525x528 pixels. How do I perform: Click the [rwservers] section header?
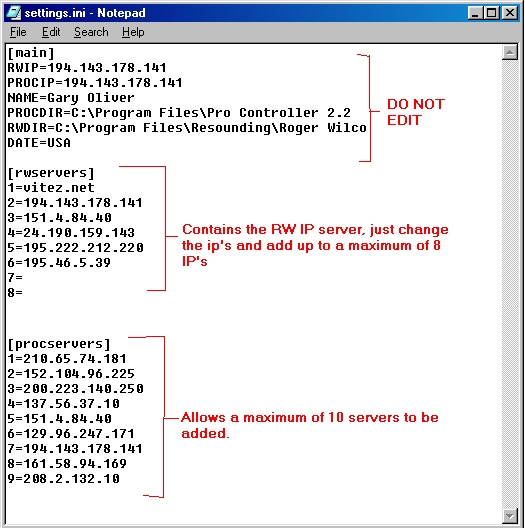click(x=51, y=173)
